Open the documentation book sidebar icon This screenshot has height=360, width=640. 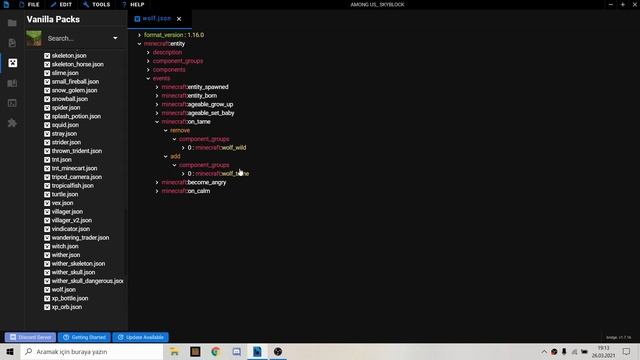pyautogui.click(x=12, y=83)
